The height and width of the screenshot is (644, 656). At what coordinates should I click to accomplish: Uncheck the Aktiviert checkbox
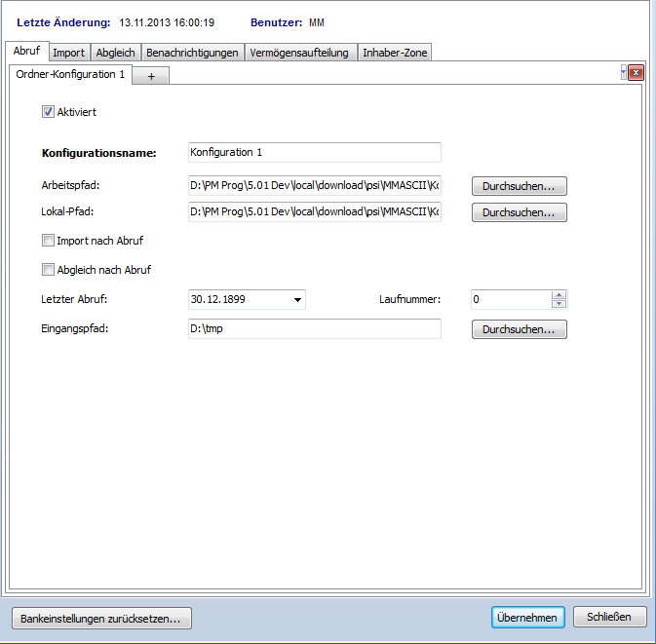point(48,112)
